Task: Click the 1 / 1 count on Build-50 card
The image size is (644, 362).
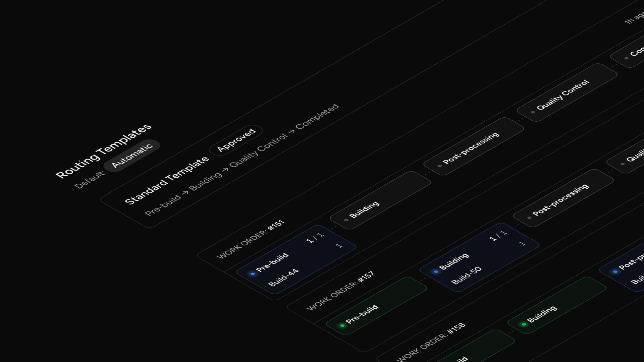Action: point(498,236)
